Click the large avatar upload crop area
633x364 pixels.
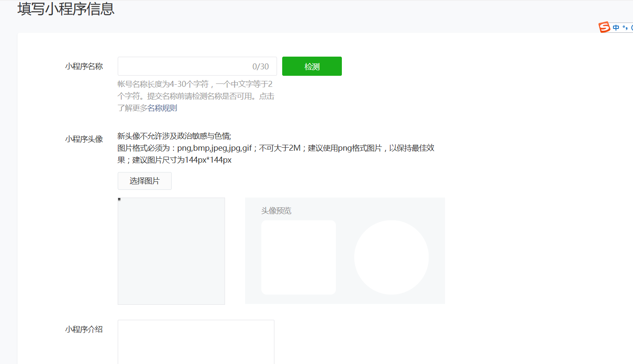coord(171,251)
